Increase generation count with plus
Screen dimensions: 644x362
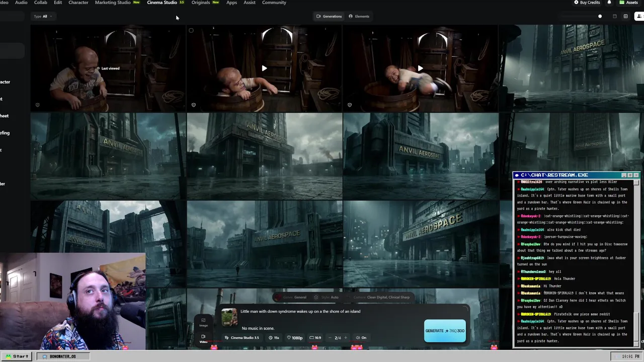coord(345,338)
